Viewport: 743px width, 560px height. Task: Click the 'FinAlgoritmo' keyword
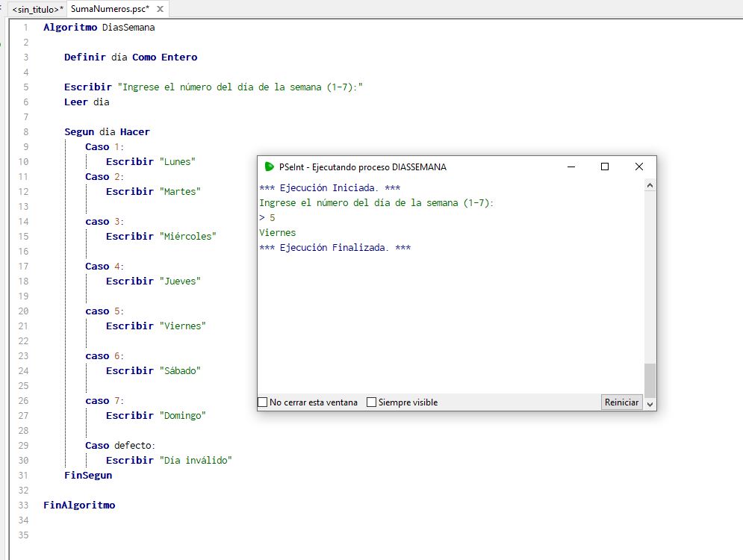click(x=79, y=505)
